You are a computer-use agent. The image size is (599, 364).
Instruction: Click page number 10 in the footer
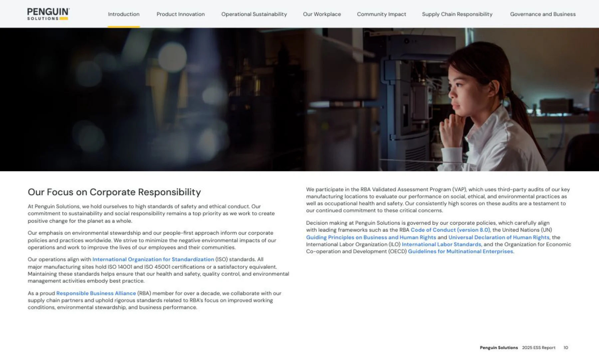click(566, 348)
